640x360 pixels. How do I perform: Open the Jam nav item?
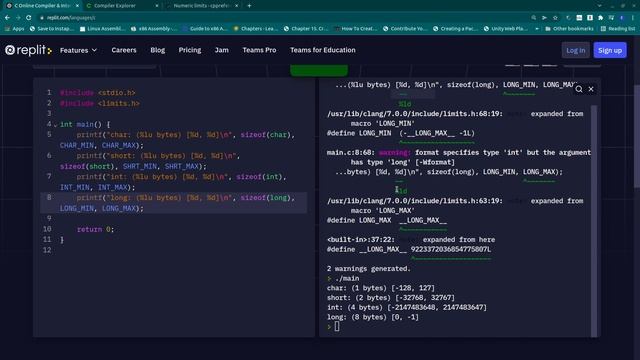(x=222, y=50)
